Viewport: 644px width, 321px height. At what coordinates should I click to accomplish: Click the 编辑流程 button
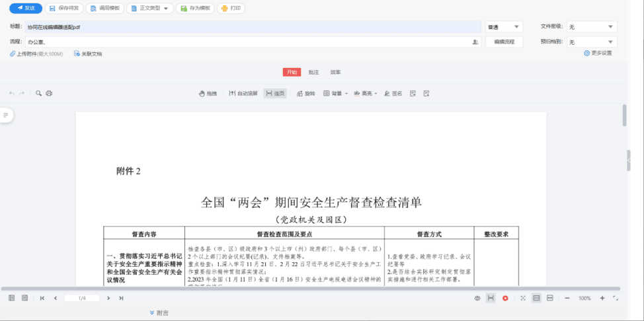(x=504, y=42)
